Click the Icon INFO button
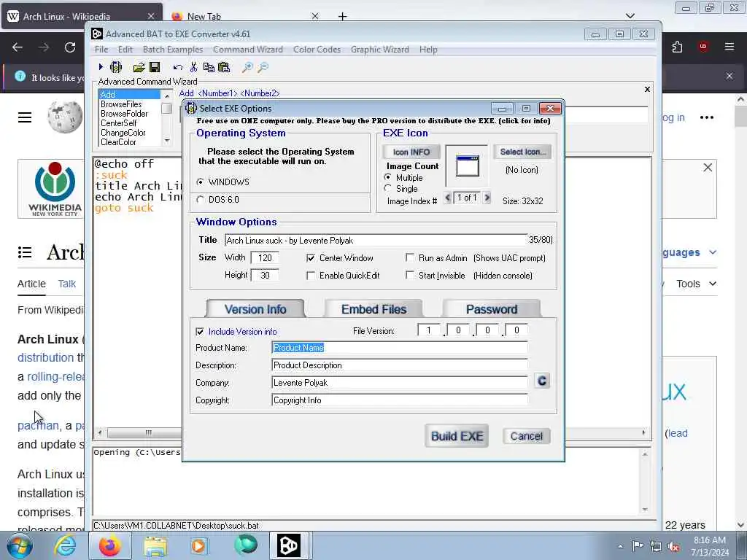 (x=411, y=152)
